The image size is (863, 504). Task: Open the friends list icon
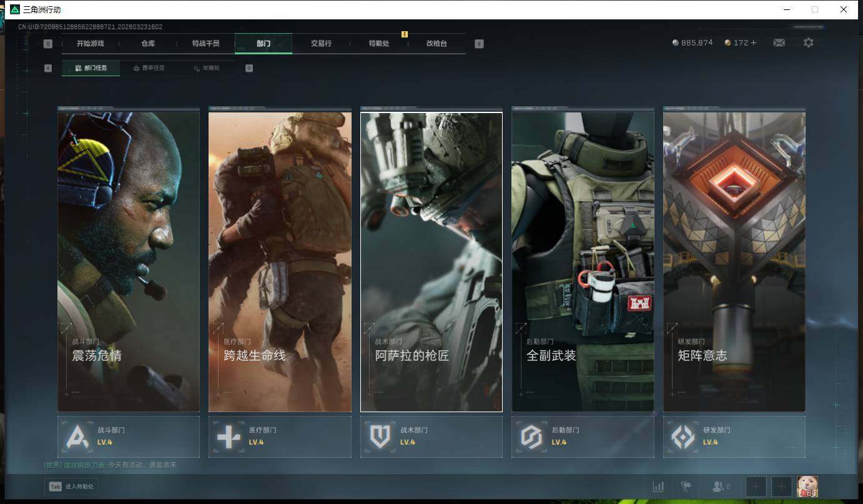[x=721, y=487]
